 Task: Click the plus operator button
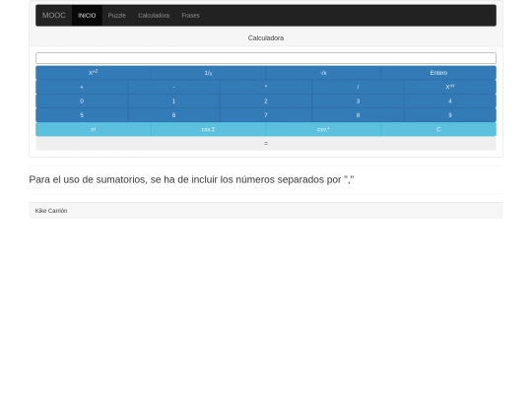click(82, 87)
